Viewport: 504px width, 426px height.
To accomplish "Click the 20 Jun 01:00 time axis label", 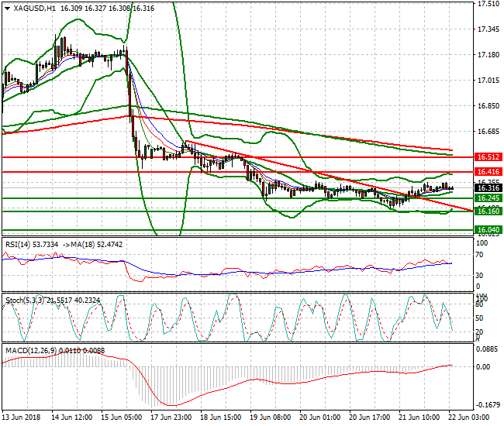I will 320,417.
